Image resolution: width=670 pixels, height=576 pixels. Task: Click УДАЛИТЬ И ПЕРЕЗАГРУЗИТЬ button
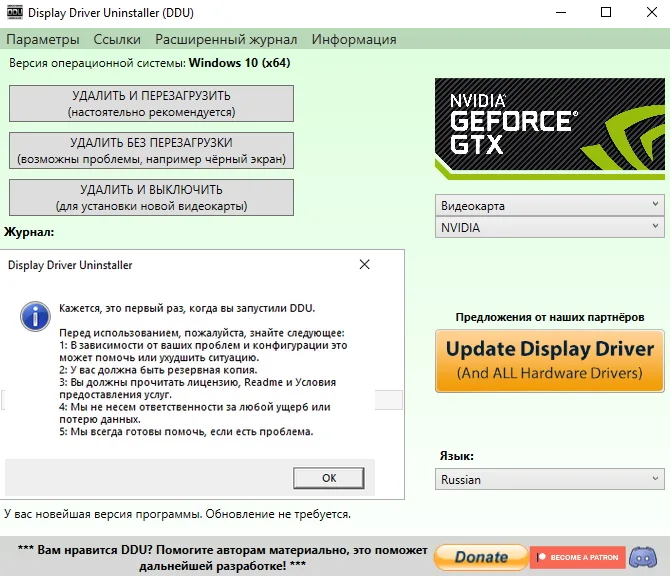(x=151, y=103)
